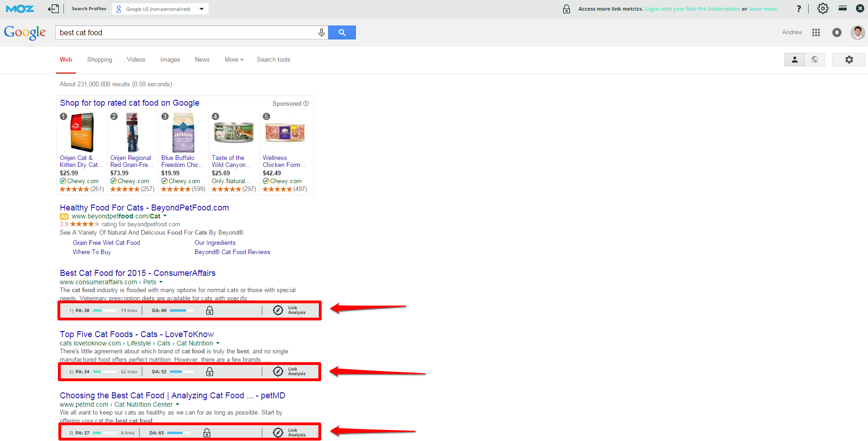Image resolution: width=868 pixels, height=441 pixels.
Task: Open Google search settings gear
Action: click(849, 59)
